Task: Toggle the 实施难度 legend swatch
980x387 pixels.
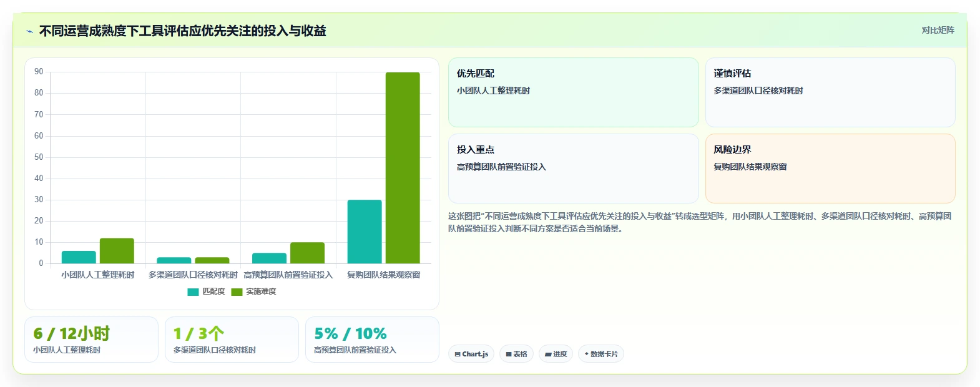Action: 237,291
